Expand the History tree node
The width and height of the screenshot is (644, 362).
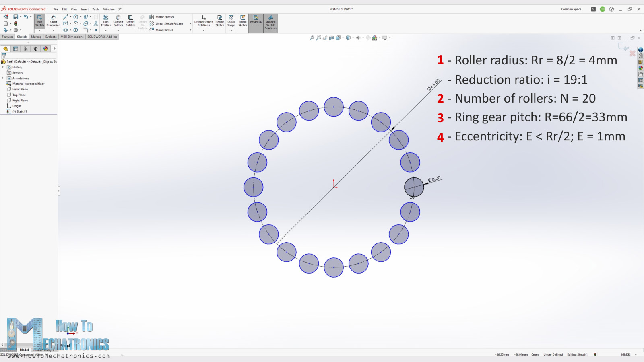[x=3, y=67]
